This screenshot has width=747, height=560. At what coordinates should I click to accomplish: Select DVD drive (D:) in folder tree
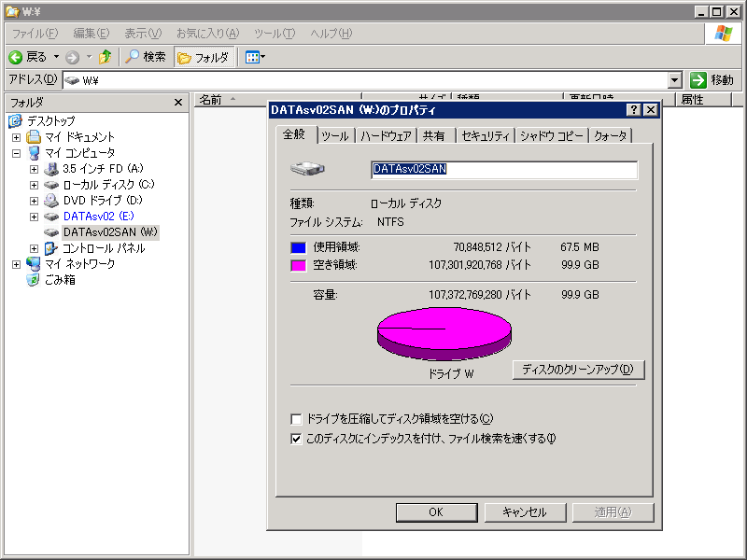point(102,201)
